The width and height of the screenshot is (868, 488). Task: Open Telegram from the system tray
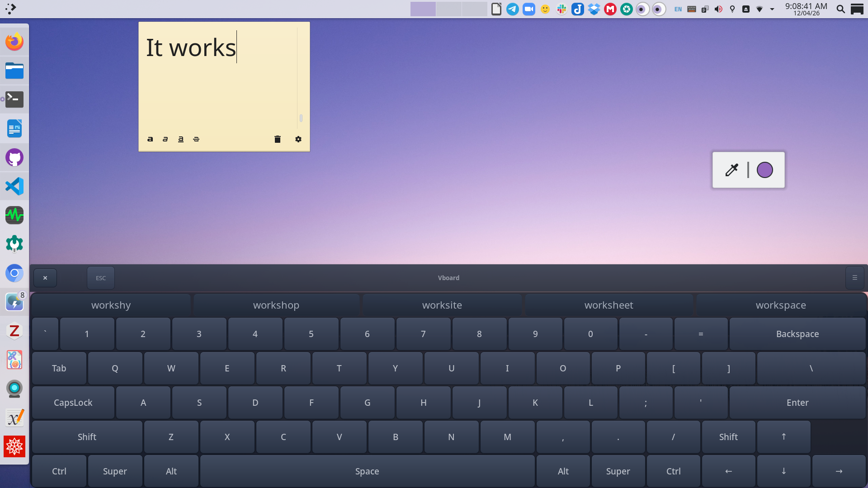(x=512, y=9)
